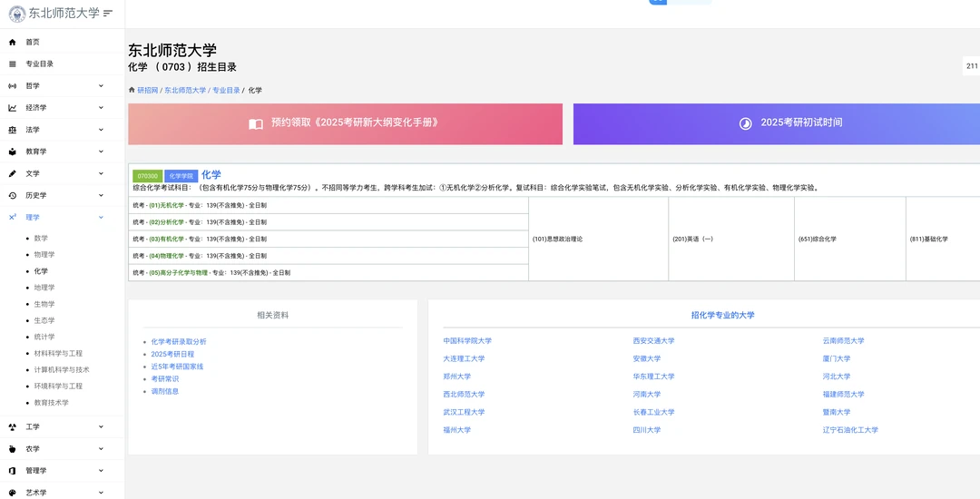Screen dimensions: 980x499
Task: Open 化学考研录取分析 link
Action: pyautogui.click(x=179, y=342)
